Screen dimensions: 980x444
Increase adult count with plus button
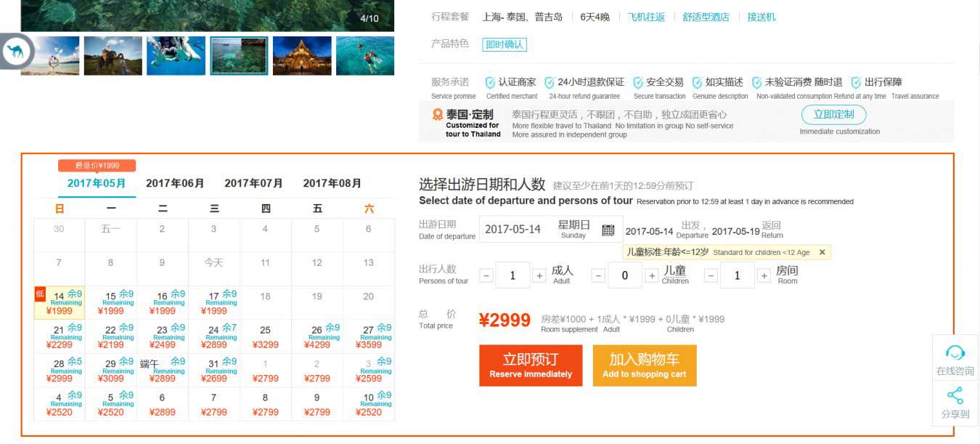(x=539, y=276)
